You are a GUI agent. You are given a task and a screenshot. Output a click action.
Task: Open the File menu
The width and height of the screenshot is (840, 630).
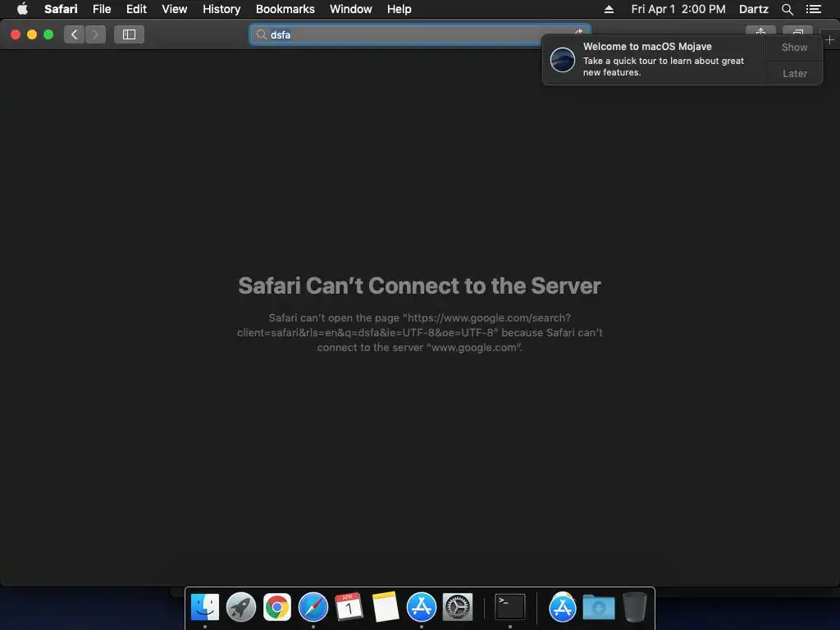[101, 9]
